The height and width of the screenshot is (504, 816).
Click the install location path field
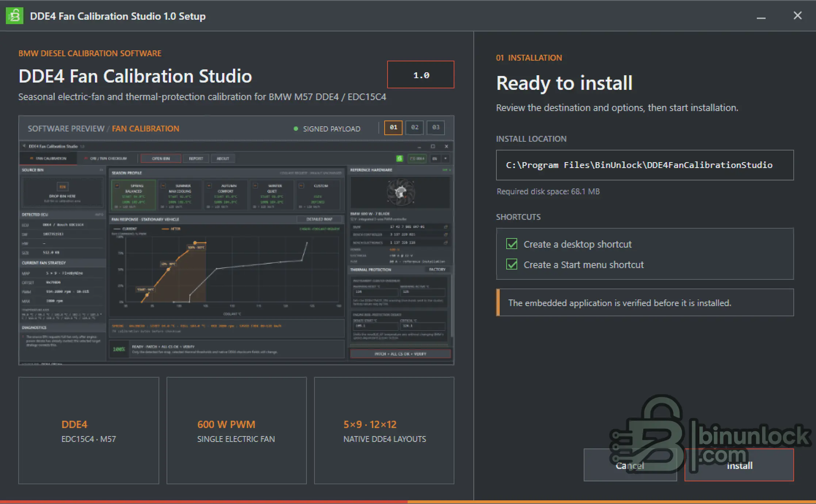tap(645, 165)
